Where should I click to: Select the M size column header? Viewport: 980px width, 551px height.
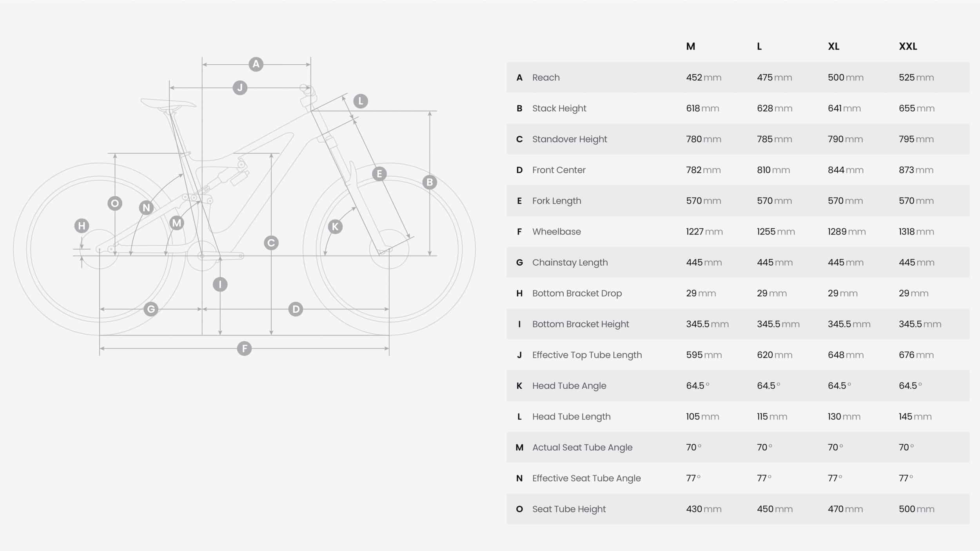tap(691, 46)
